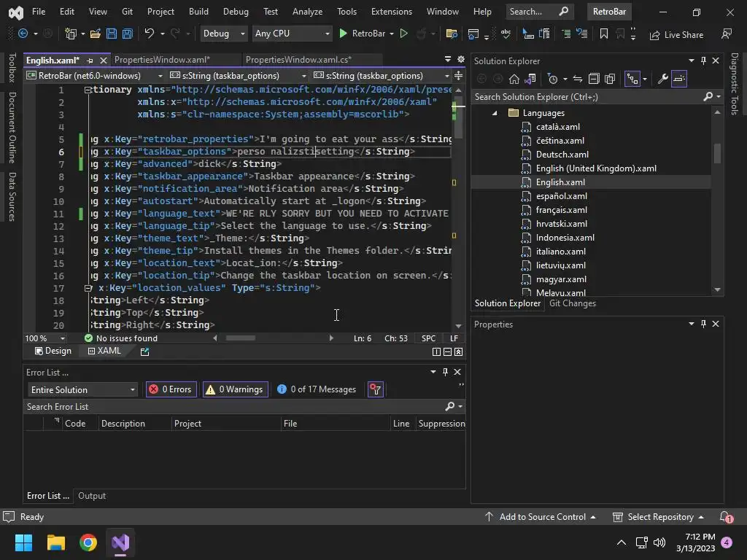Viewport: 747px width, 560px height.
Task: Undo the last edit with the Undo arrow
Action: 149,34
